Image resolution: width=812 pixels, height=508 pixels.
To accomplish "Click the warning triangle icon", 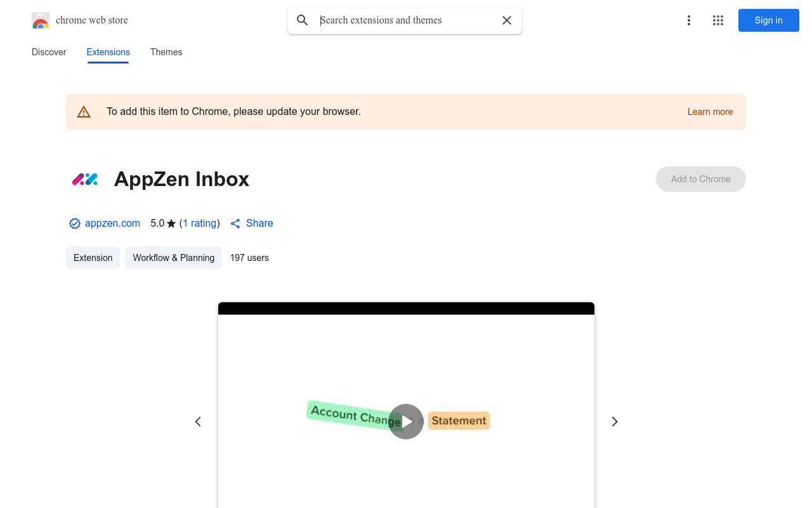I will [84, 112].
